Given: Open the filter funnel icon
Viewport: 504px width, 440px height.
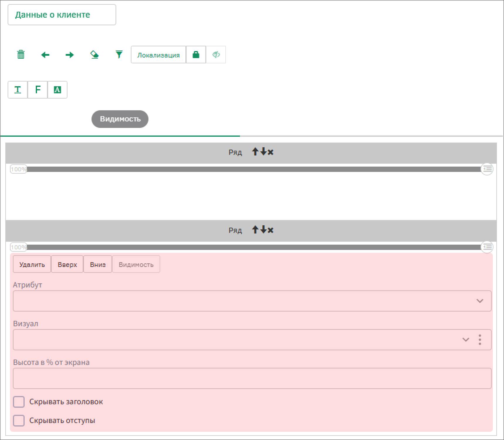Looking at the screenshot, I should tap(119, 55).
